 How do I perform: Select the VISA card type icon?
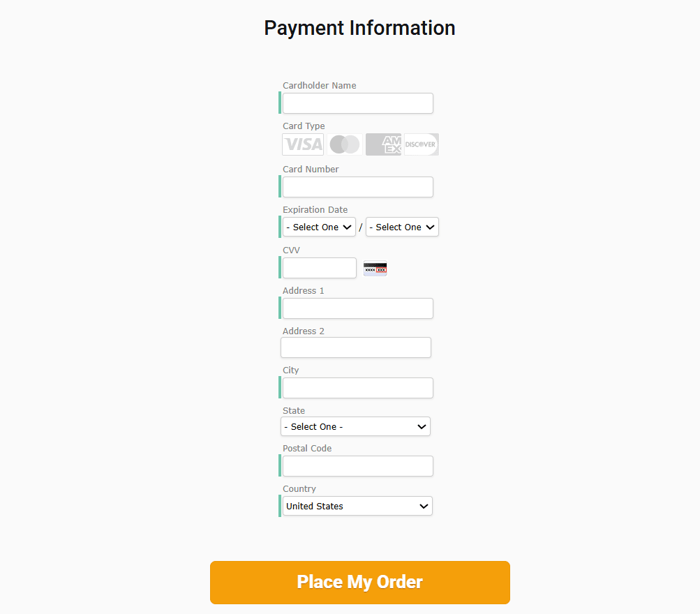click(302, 144)
